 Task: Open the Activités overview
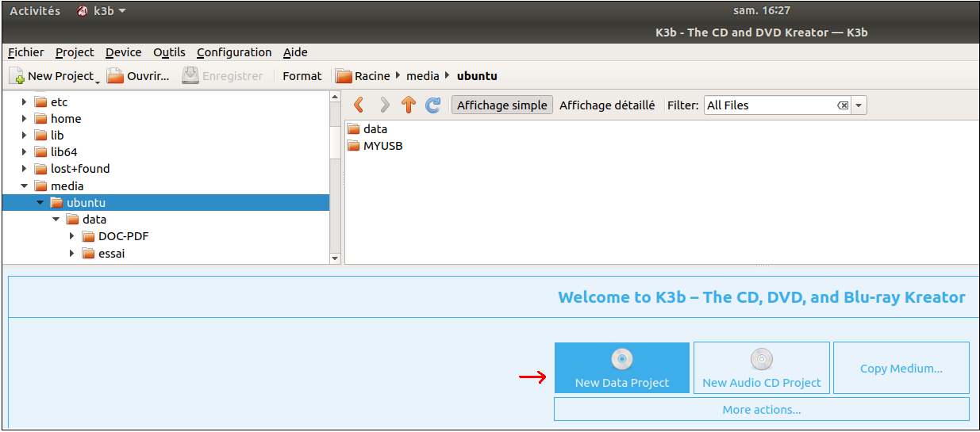coord(35,11)
